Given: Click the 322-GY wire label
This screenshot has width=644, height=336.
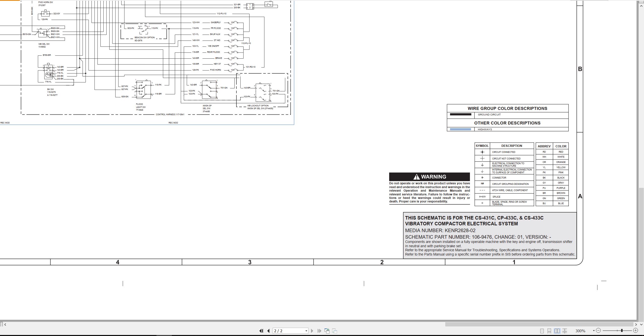Looking at the screenshot, I should point(57,14).
